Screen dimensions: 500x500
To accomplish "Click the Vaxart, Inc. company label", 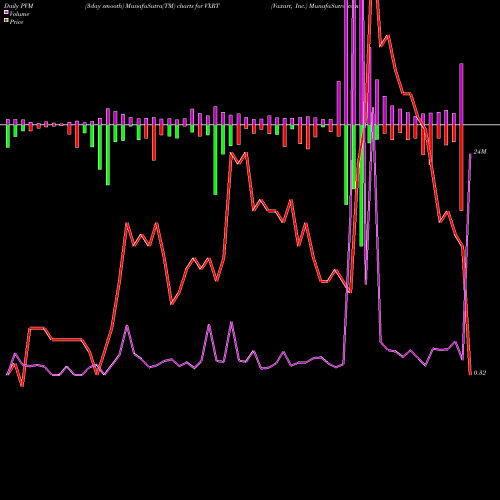I will coord(288,6).
